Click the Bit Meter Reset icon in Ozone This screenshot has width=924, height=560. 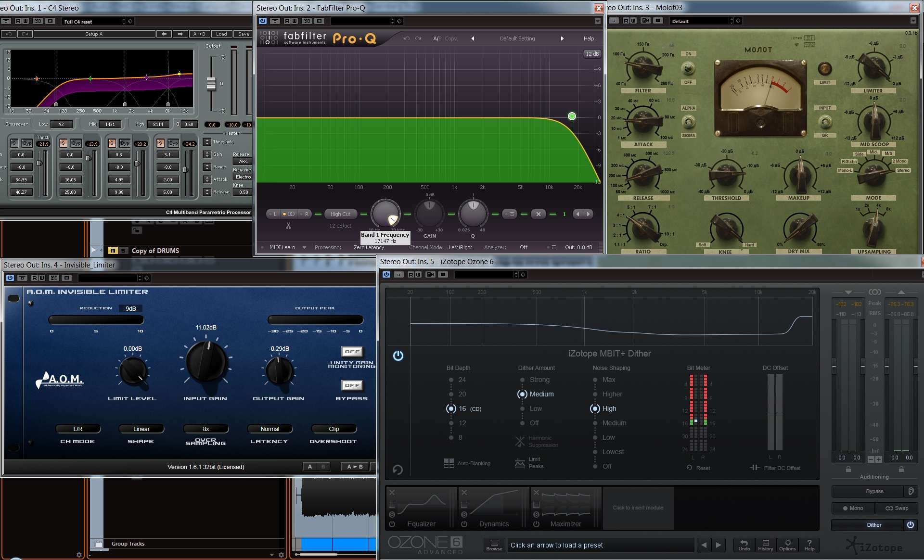pos(690,468)
